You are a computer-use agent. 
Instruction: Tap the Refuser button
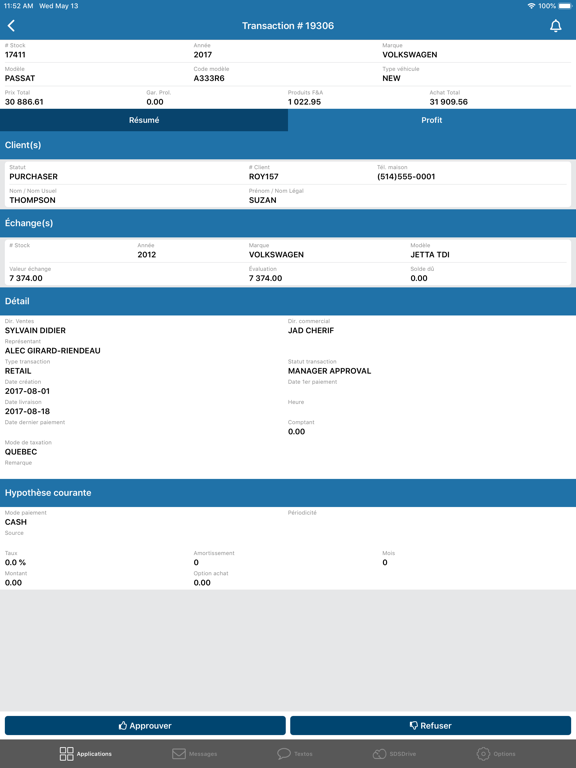(431, 725)
